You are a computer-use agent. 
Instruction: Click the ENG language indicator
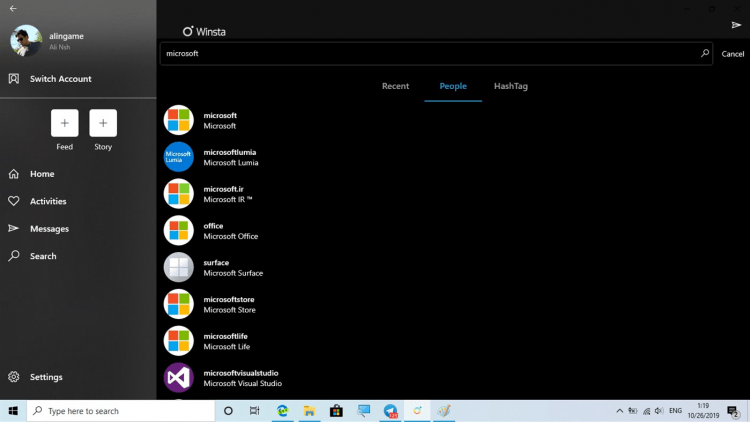pos(675,411)
